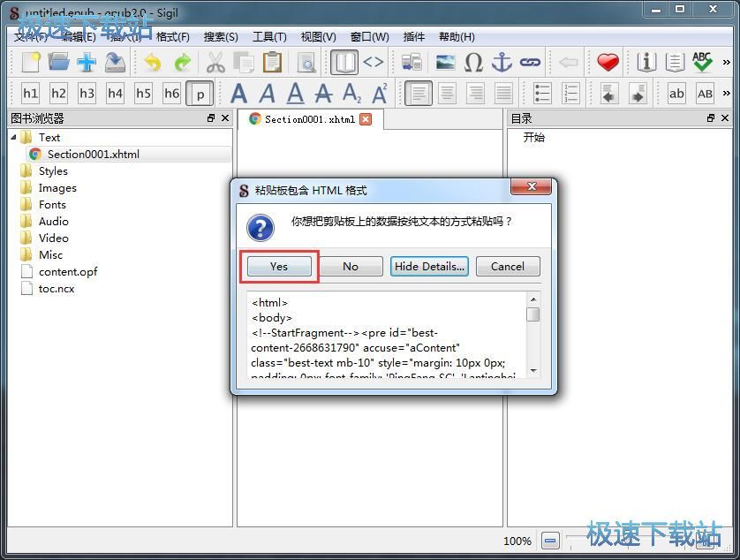Decrease indent icon
Image resolution: width=740 pixels, height=560 pixels.
click(609, 94)
